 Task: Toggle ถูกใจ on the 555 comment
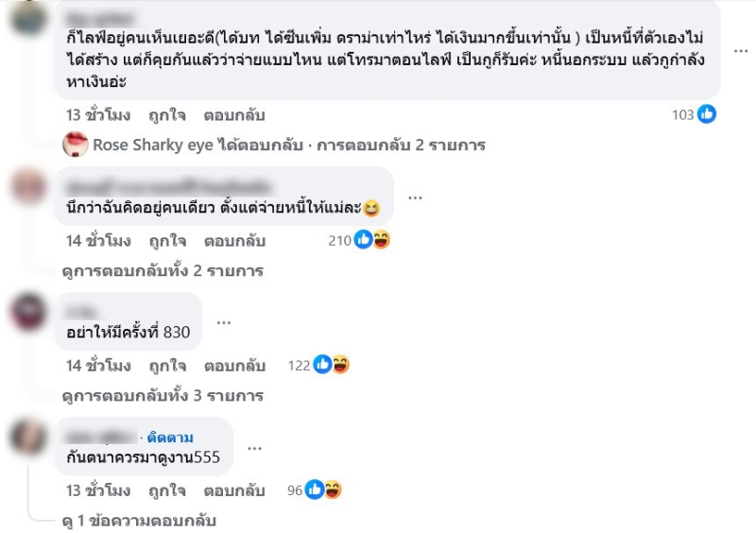click(x=166, y=490)
